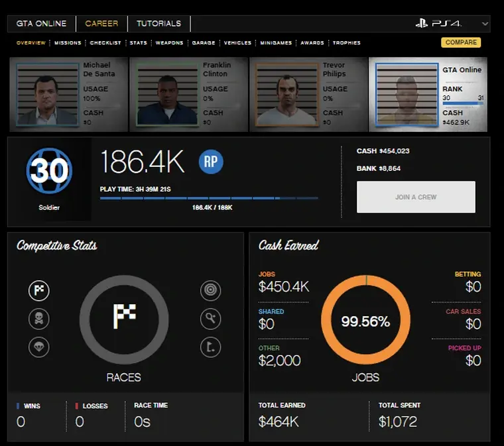
Task: Open the Weapons section
Action: pos(169,43)
